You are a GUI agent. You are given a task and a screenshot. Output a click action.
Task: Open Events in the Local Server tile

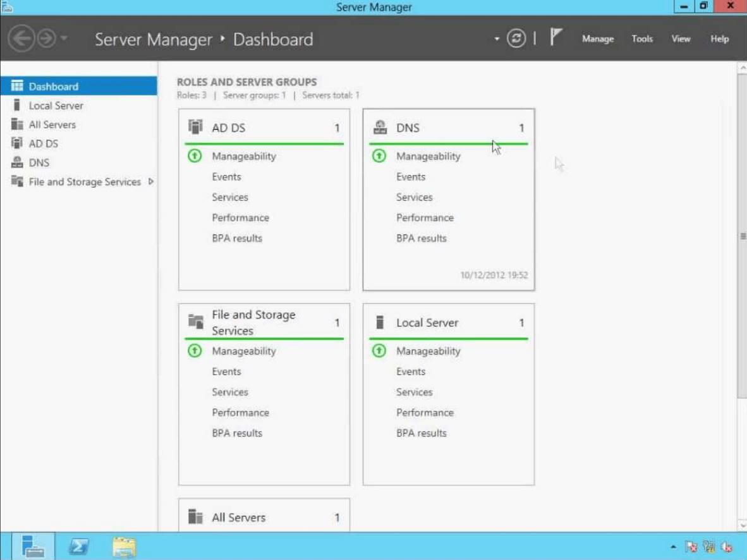[x=411, y=372]
